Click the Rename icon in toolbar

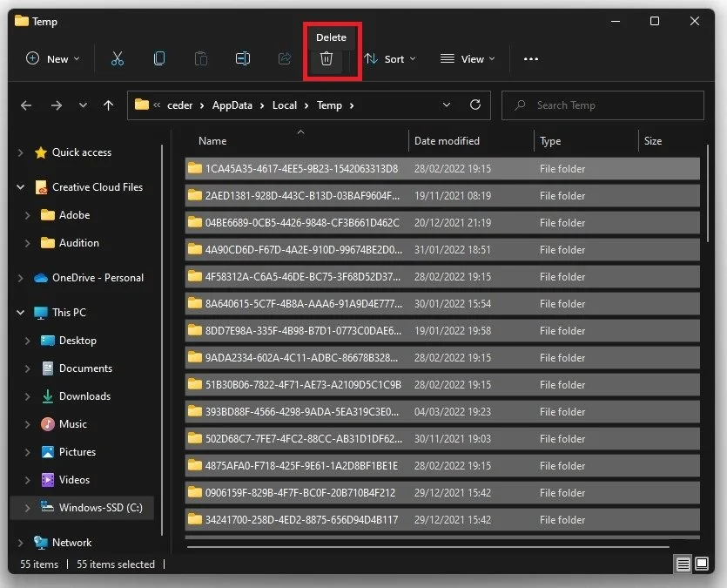[x=243, y=58]
